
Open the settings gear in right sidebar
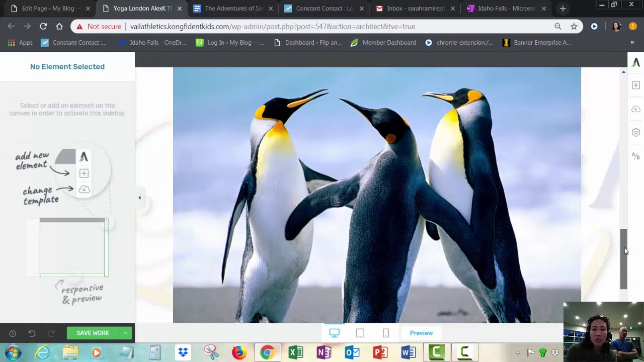coord(636,132)
